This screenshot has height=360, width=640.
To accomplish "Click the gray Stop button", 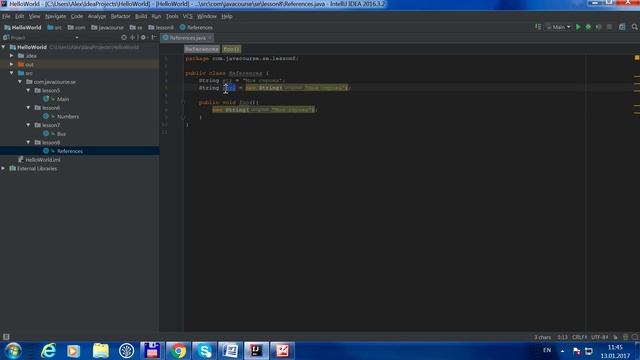I will coord(609,27).
